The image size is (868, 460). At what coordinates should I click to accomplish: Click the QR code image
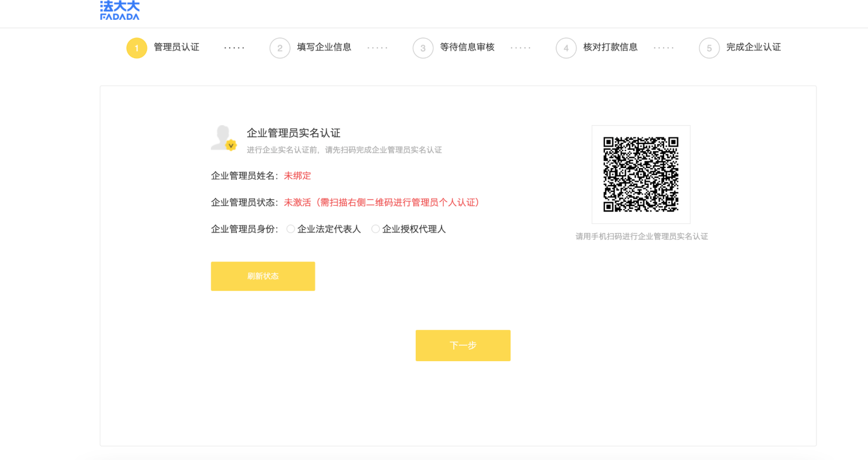click(x=641, y=174)
